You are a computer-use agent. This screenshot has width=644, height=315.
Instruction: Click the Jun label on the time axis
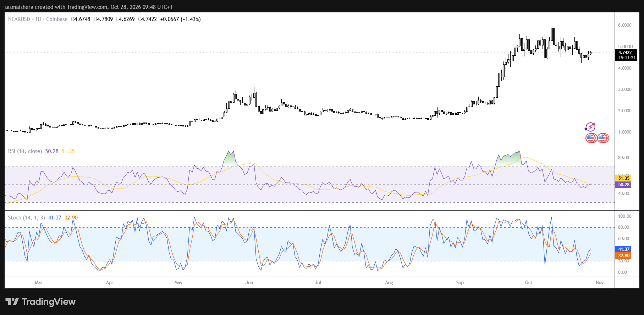(x=249, y=283)
